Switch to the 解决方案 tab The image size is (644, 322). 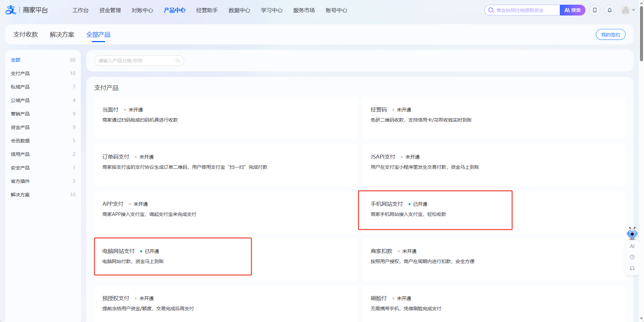(x=62, y=35)
